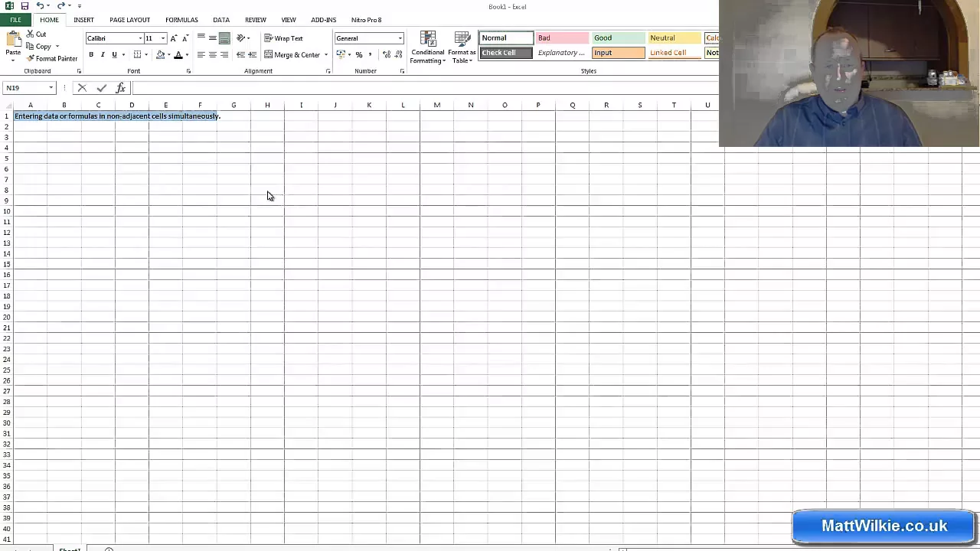Select cell A1 with the Entering data text

click(x=30, y=116)
